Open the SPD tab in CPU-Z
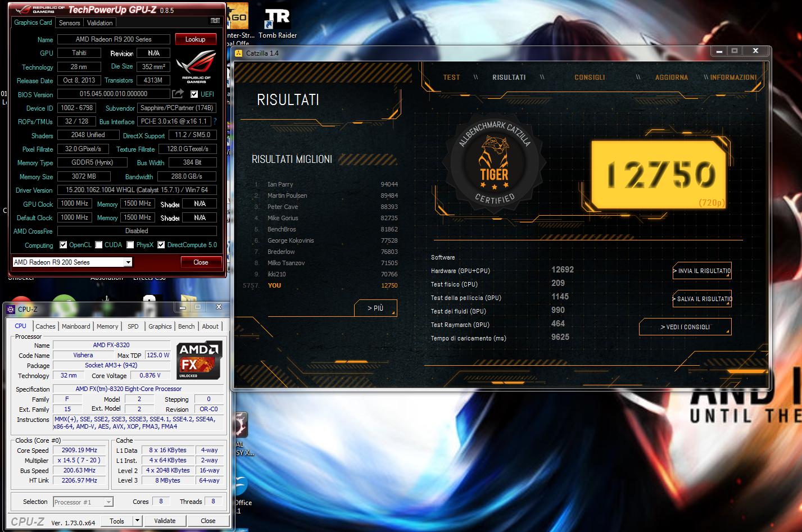This screenshot has height=532, width=802. click(133, 326)
